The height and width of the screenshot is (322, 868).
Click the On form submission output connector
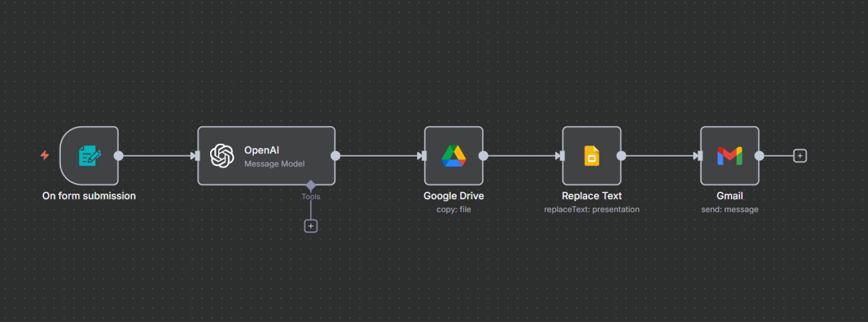[119, 156]
